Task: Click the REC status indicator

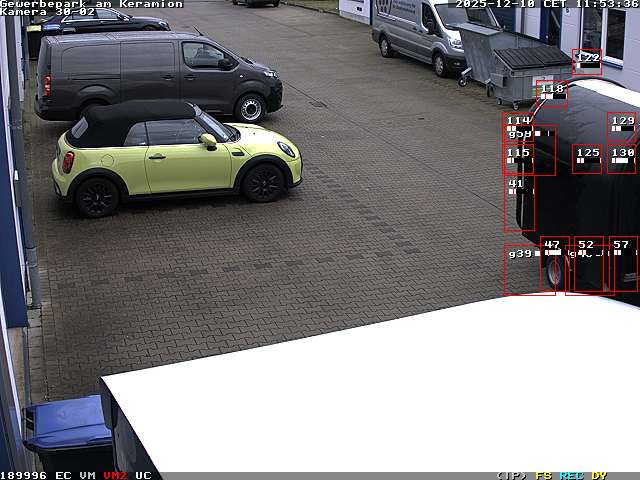Action: [571, 475]
